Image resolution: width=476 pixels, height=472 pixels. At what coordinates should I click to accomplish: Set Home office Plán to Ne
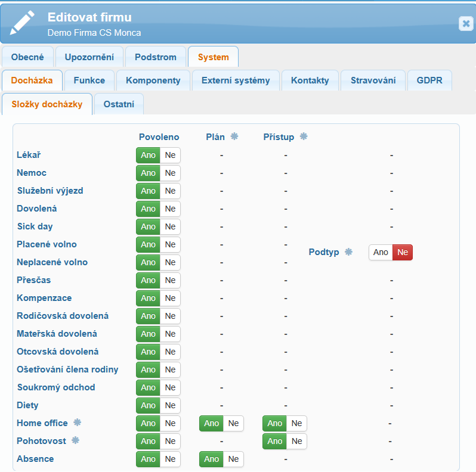(x=233, y=423)
